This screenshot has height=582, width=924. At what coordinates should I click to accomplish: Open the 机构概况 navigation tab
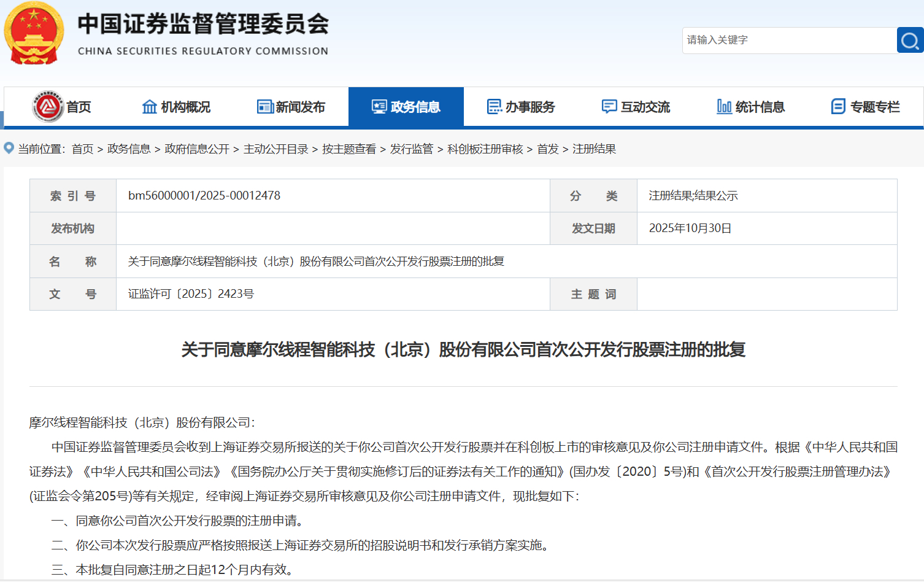176,107
